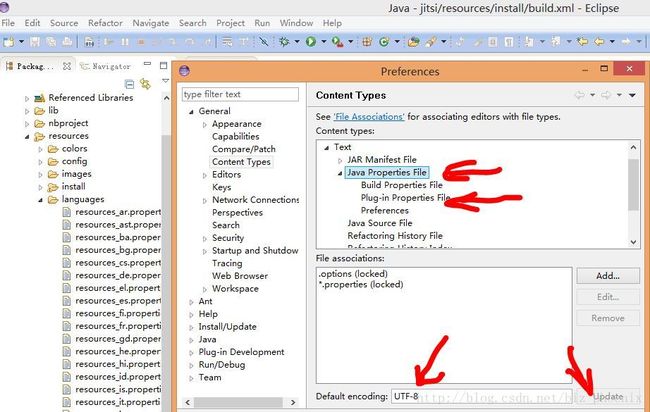This screenshot has height=412, width=650.
Task: Click the Forward navigation arrow icon
Action: coord(626,41)
